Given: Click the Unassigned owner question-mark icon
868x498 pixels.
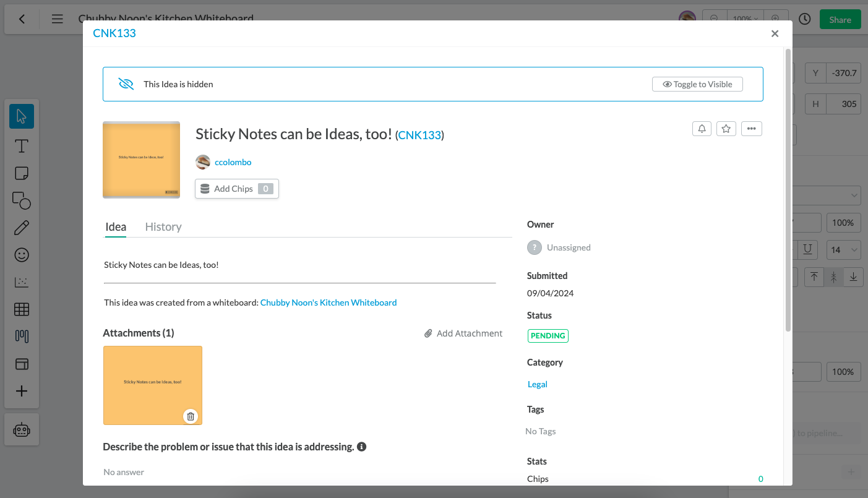Looking at the screenshot, I should point(535,247).
